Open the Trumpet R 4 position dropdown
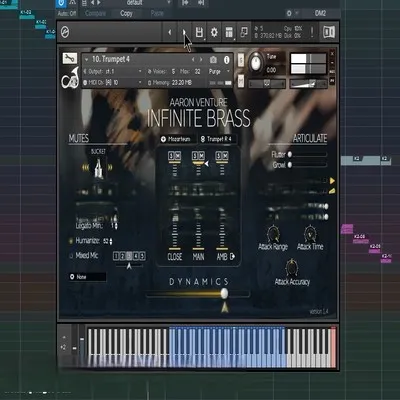This screenshot has height=400, width=400. tap(218, 139)
